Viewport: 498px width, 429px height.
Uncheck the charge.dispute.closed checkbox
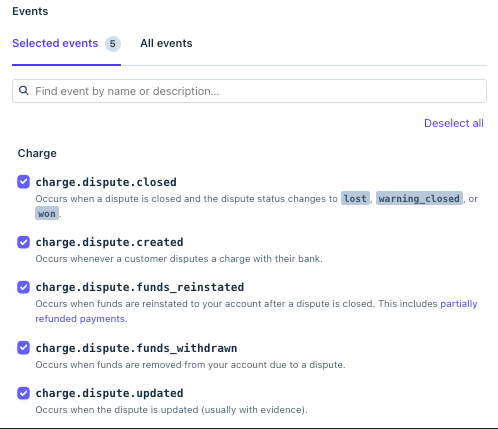pyautogui.click(x=23, y=182)
